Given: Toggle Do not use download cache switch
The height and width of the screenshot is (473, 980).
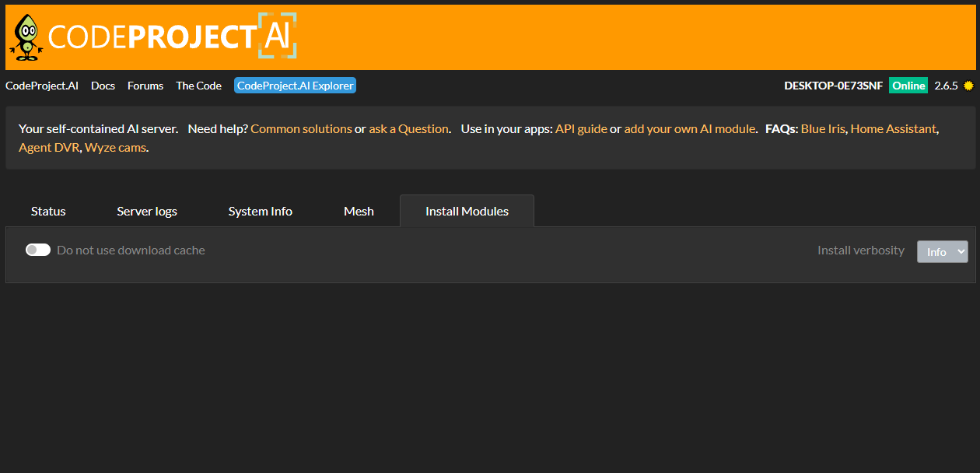Looking at the screenshot, I should (38, 250).
